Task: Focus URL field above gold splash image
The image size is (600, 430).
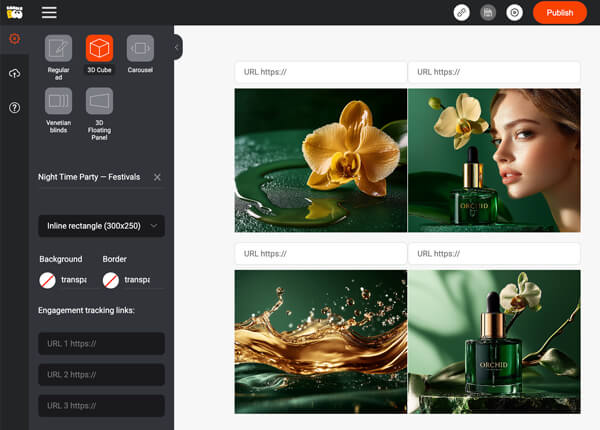Action: pos(321,254)
